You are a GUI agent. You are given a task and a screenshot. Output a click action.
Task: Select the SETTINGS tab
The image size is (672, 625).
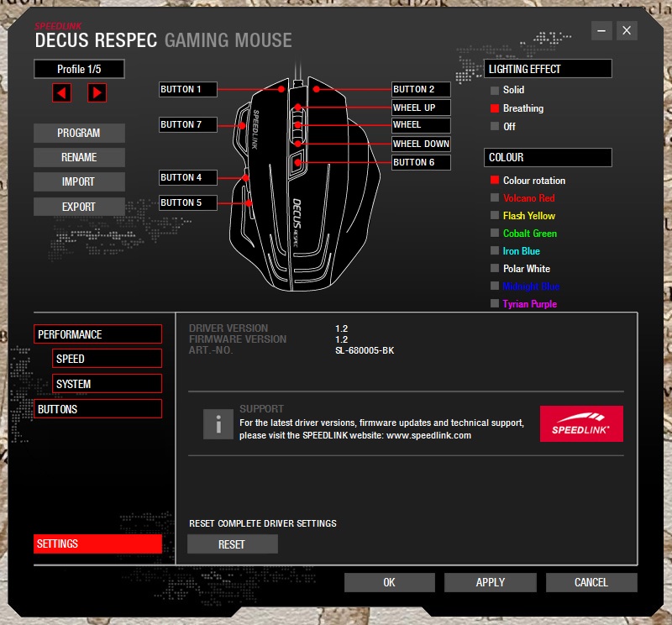(x=97, y=544)
